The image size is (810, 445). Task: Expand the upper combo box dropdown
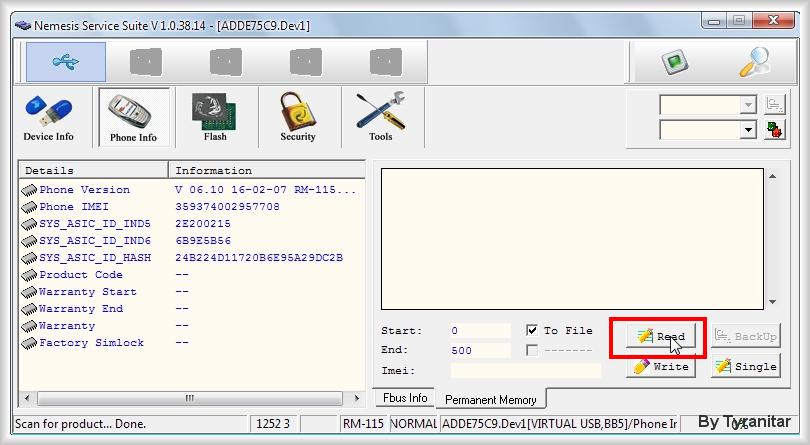(747, 105)
